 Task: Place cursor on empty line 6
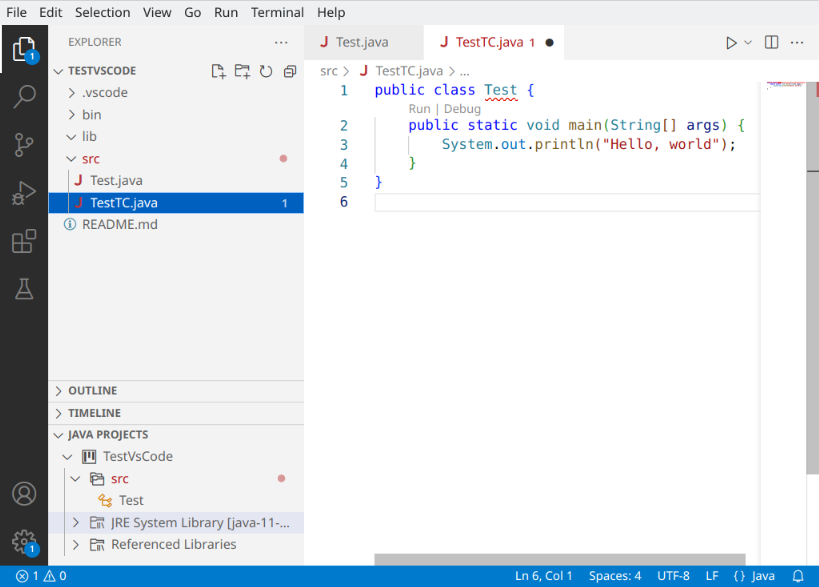[567, 202]
